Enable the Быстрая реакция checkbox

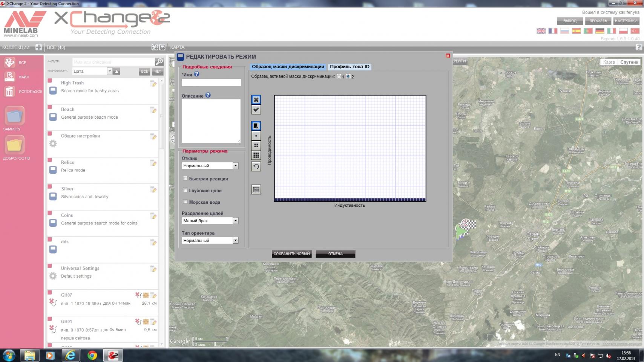click(x=185, y=179)
